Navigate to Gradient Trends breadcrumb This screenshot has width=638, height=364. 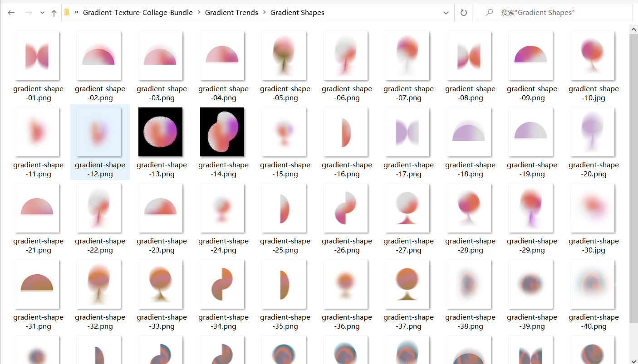(x=231, y=13)
